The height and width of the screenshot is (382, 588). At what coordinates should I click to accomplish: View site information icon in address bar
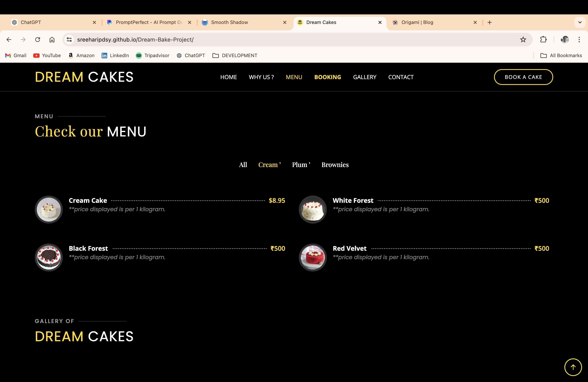tap(69, 40)
